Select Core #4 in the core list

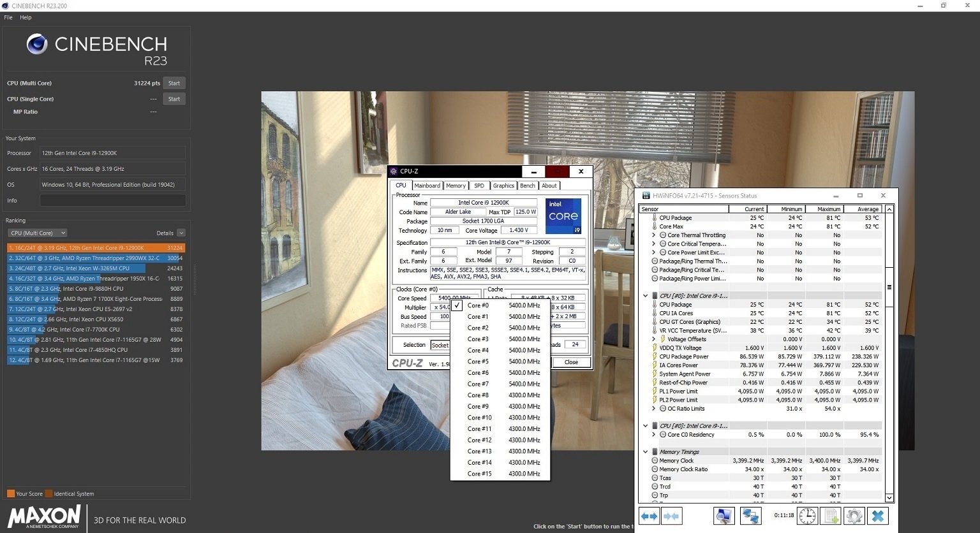(x=500, y=351)
